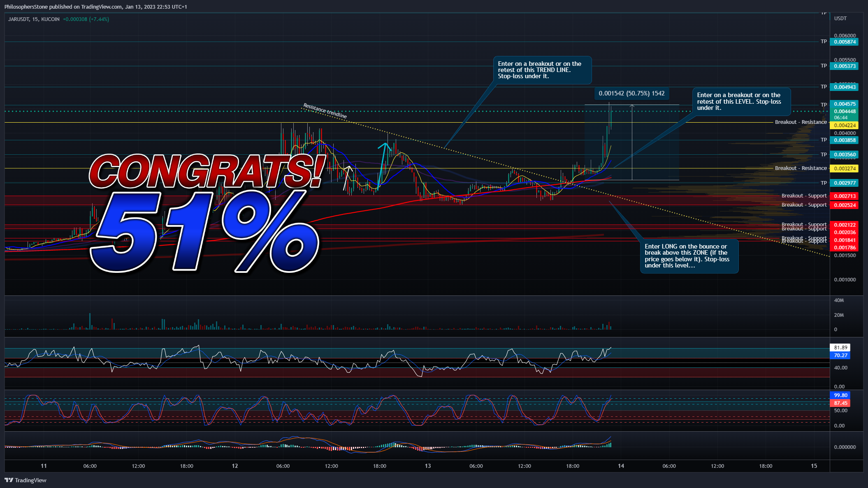Click the 0.001000 price axis tick
Viewport: 868px width, 488px height.
click(x=845, y=280)
